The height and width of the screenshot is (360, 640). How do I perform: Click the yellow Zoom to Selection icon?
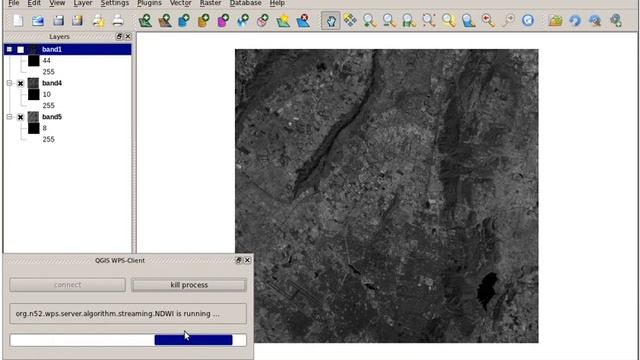pos(449,20)
